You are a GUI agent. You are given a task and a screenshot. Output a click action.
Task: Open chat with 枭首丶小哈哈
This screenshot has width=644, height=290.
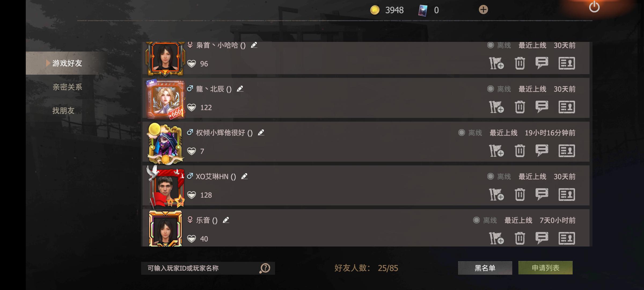pos(542,63)
